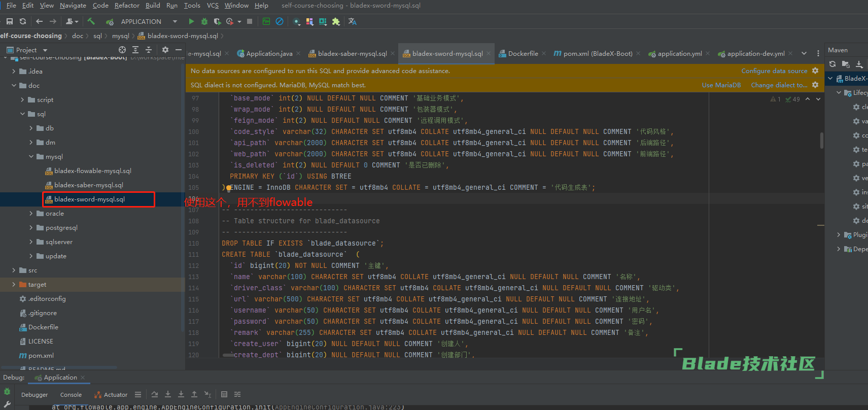Expand the src folder

point(14,270)
